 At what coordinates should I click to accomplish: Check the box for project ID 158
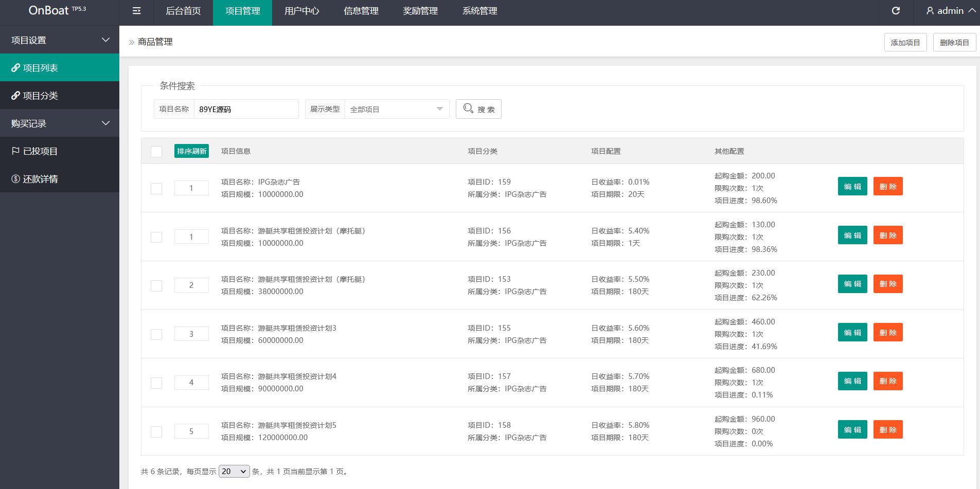[x=156, y=431]
